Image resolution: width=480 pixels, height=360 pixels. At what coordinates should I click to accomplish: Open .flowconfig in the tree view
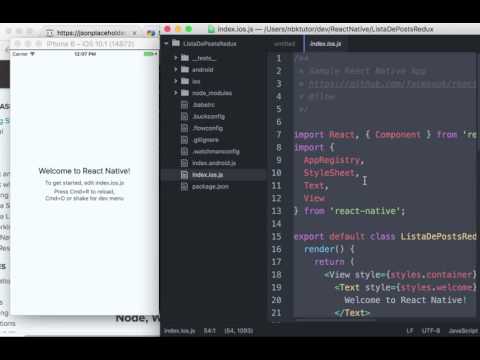pyautogui.click(x=208, y=128)
